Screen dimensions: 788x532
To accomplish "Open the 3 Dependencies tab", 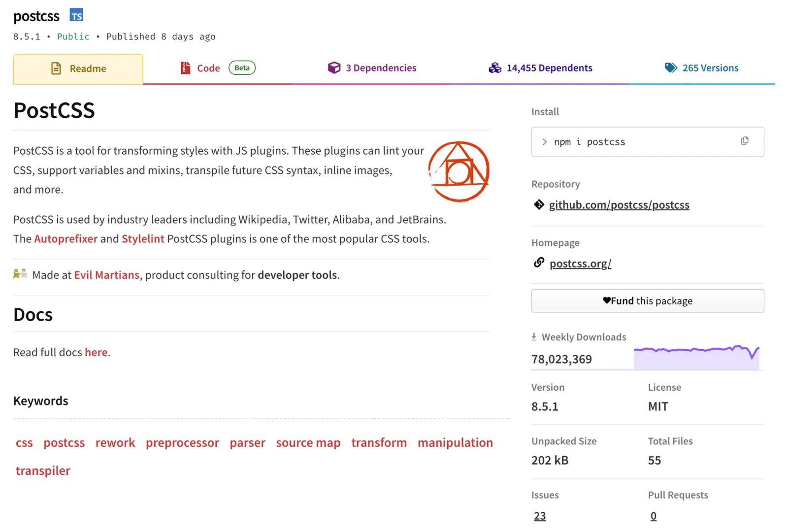I will coord(372,68).
